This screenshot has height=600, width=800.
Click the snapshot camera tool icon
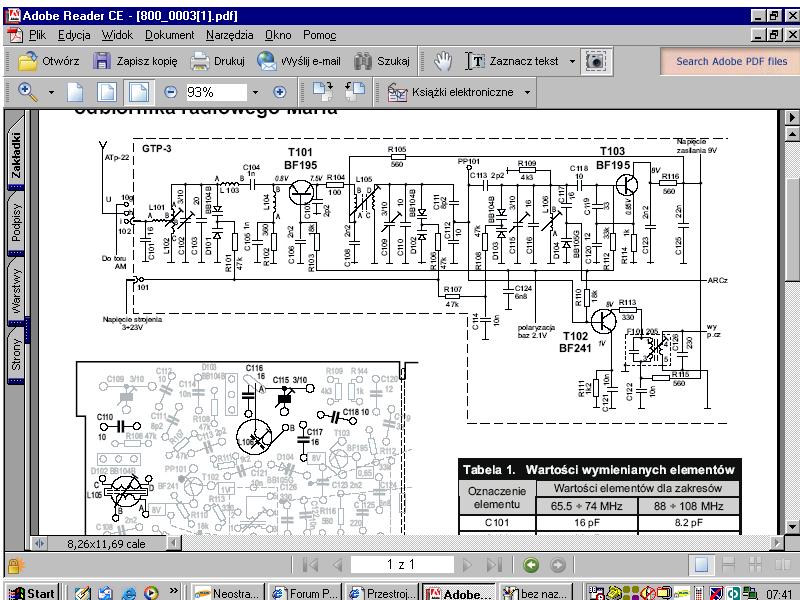pyautogui.click(x=595, y=61)
